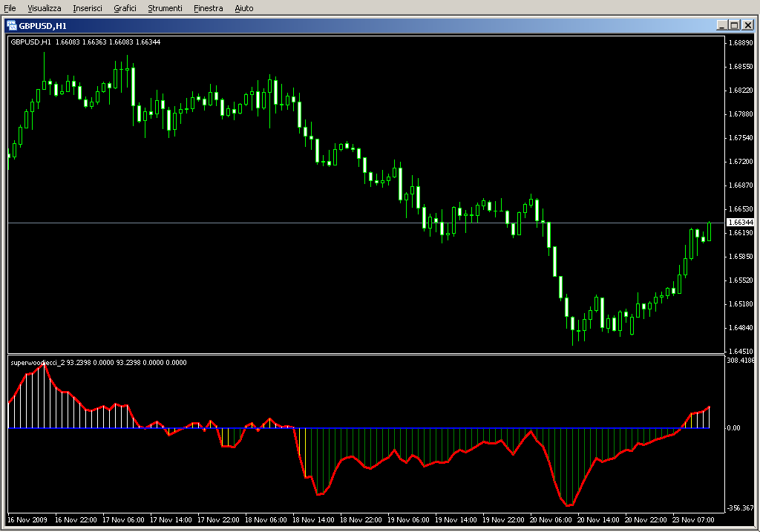Open the File menu
The width and height of the screenshot is (760, 532).
(10, 8)
